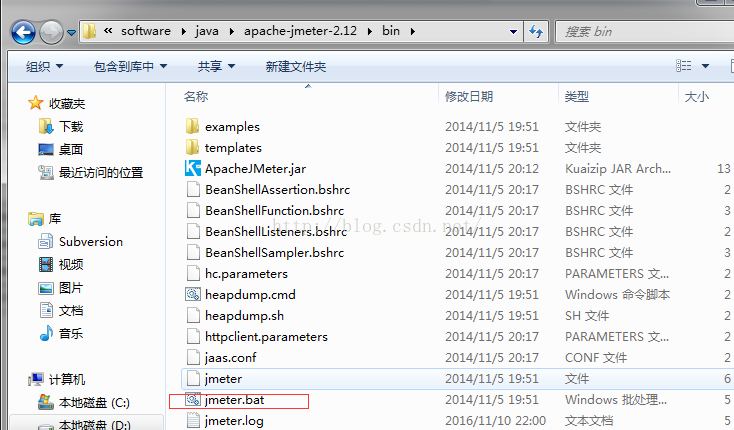734x430 pixels.
Task: Sort files by 大小 column
Action: click(697, 96)
